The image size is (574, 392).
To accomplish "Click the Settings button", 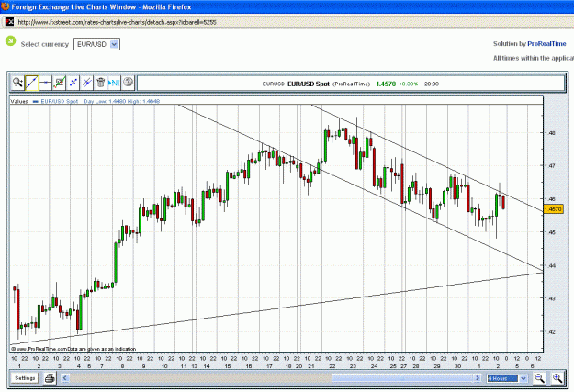I will pyautogui.click(x=25, y=378).
